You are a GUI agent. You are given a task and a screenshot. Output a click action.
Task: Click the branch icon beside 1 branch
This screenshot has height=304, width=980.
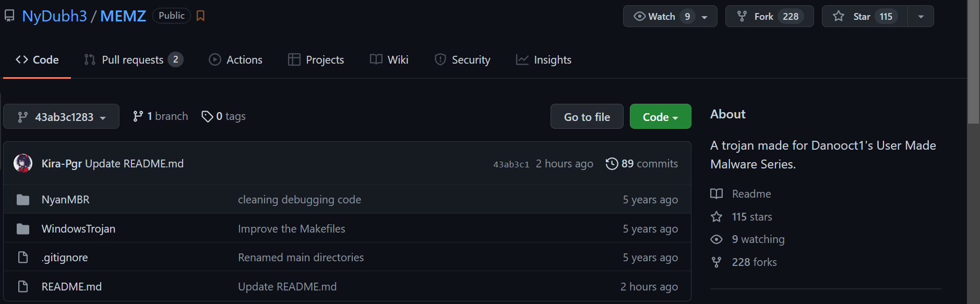coord(138,116)
